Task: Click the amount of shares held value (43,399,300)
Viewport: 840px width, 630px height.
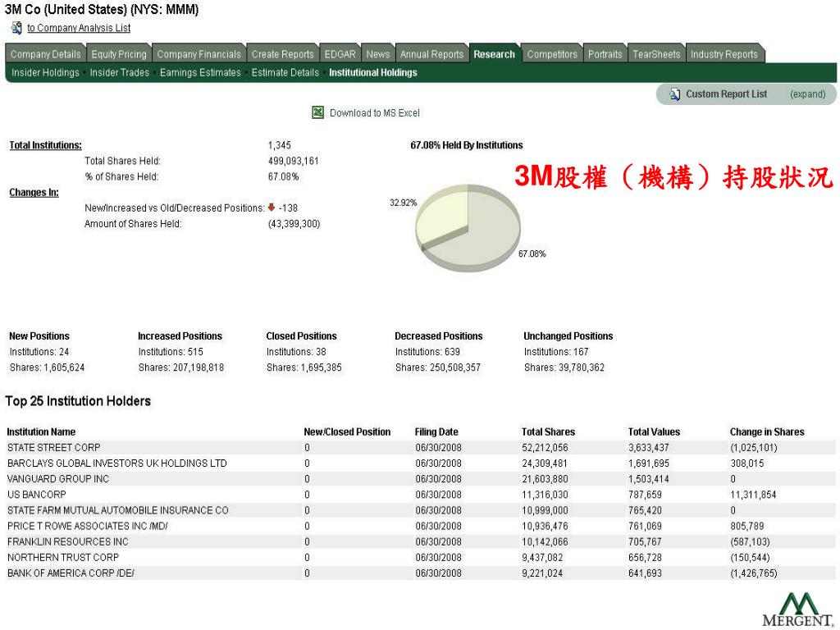Action: (x=294, y=224)
